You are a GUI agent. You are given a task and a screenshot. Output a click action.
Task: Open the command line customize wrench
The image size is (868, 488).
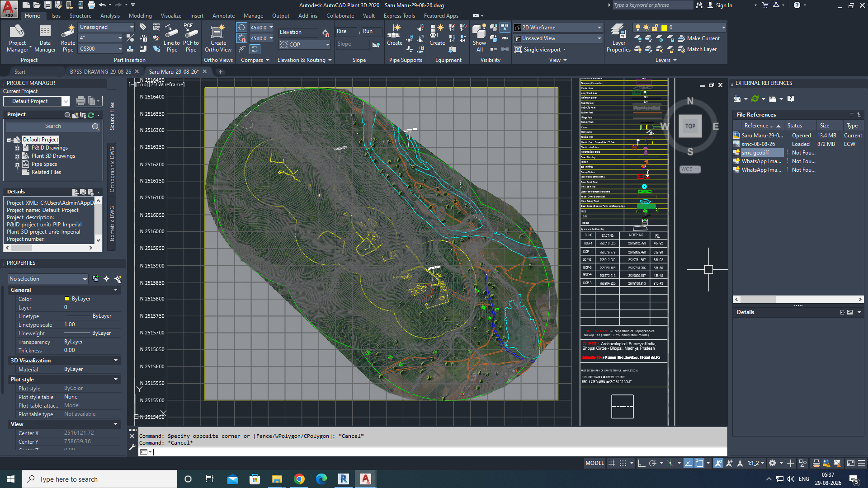click(x=132, y=447)
